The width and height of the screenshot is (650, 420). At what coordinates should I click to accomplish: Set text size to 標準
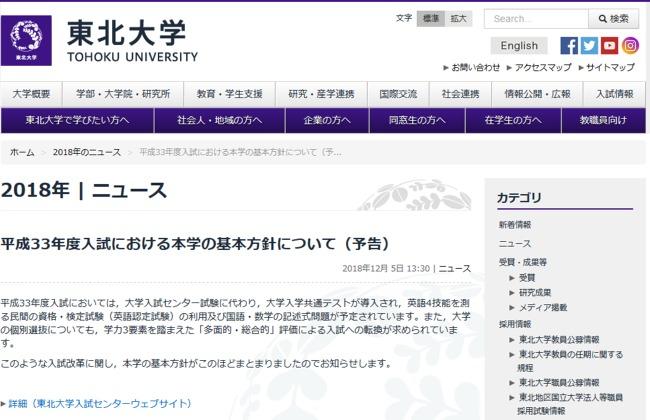tap(431, 19)
